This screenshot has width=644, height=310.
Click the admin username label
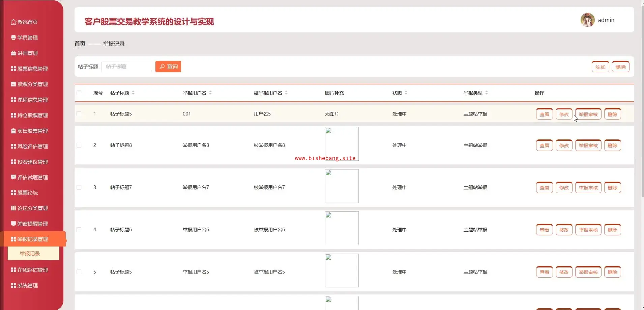[x=606, y=20]
